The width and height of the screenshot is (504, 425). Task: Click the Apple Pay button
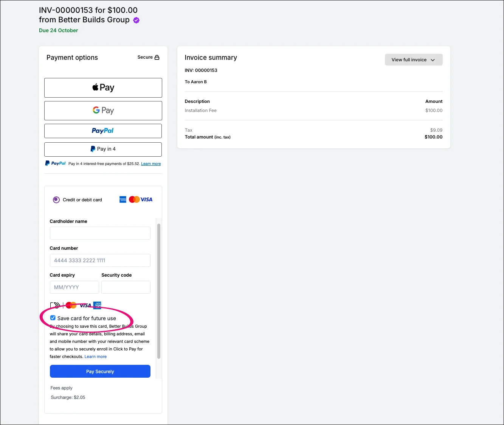(103, 88)
